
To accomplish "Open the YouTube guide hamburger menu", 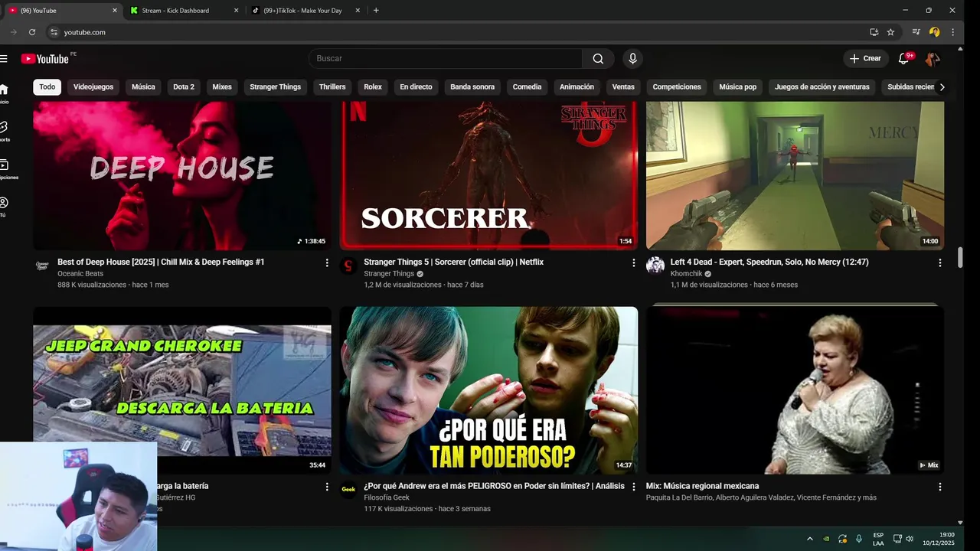I will tap(4, 59).
